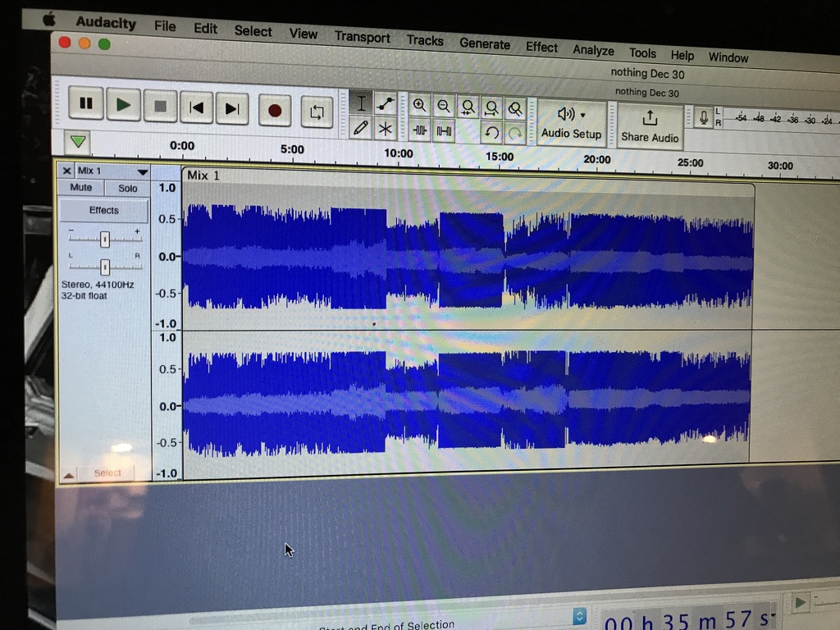Choose the Selection tool (I-beam)

361,103
